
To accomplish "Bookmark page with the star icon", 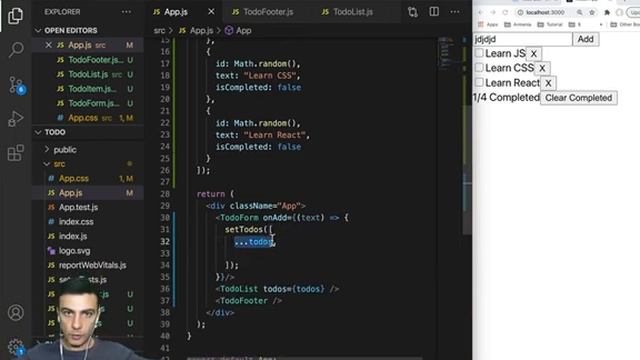I will 592,12.
